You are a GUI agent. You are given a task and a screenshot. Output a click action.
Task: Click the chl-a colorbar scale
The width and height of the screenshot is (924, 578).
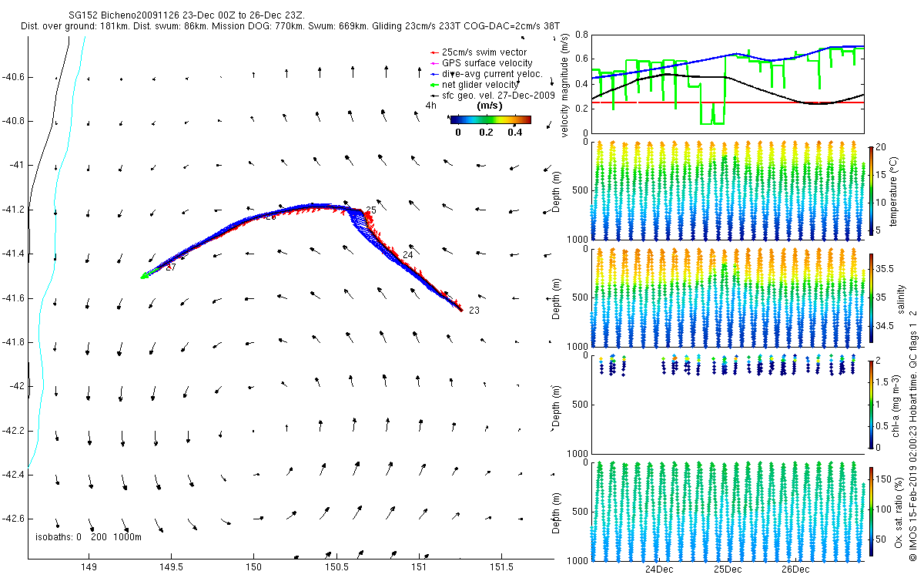point(870,404)
